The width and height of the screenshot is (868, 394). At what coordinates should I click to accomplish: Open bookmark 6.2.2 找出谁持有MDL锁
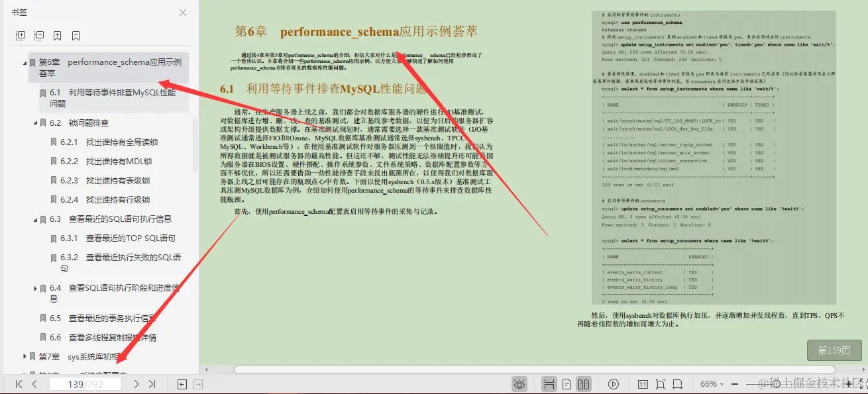tap(106, 162)
